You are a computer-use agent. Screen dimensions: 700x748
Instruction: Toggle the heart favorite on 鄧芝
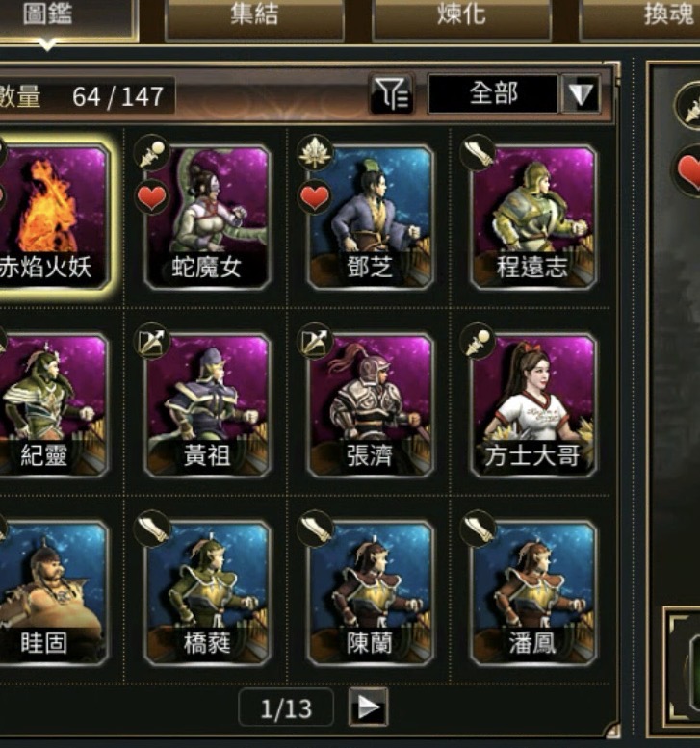click(315, 197)
